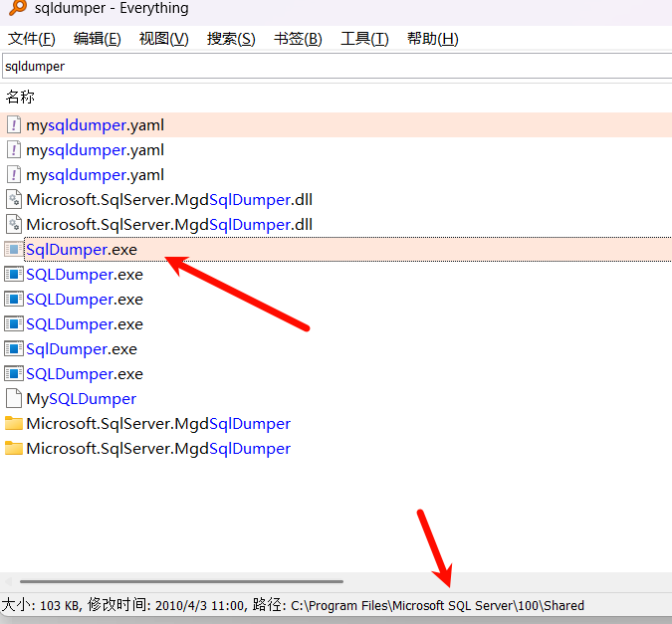The height and width of the screenshot is (624, 672).
Task: Open the 帮助(H) help menu
Action: [x=432, y=39]
